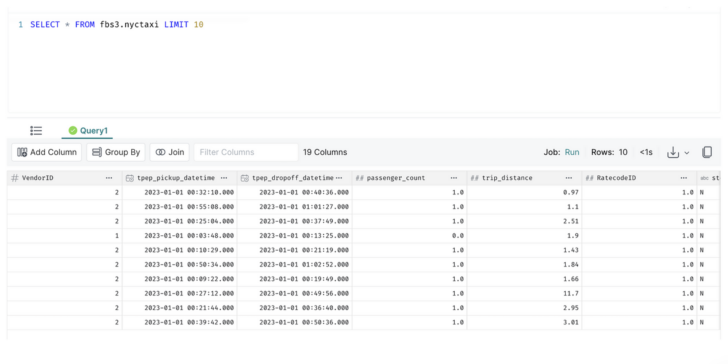Screen dimensions: 728x364
Task: Click the RatecodeID column header
Action: point(639,178)
